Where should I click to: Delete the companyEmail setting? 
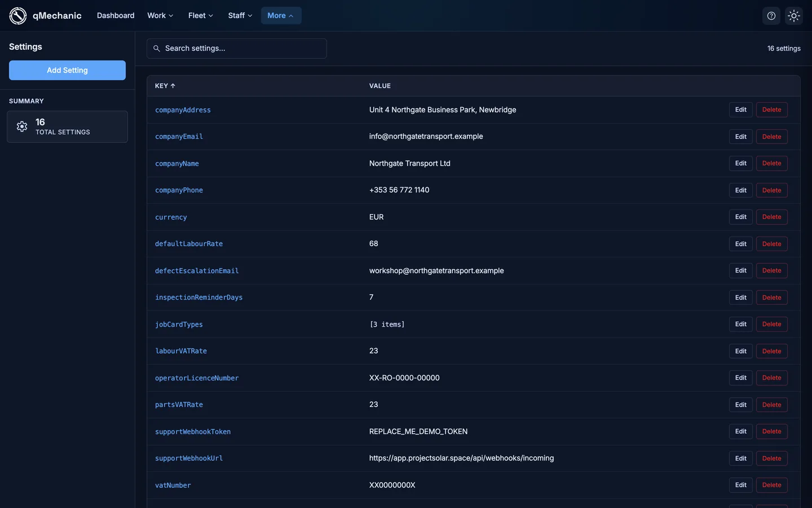point(772,137)
